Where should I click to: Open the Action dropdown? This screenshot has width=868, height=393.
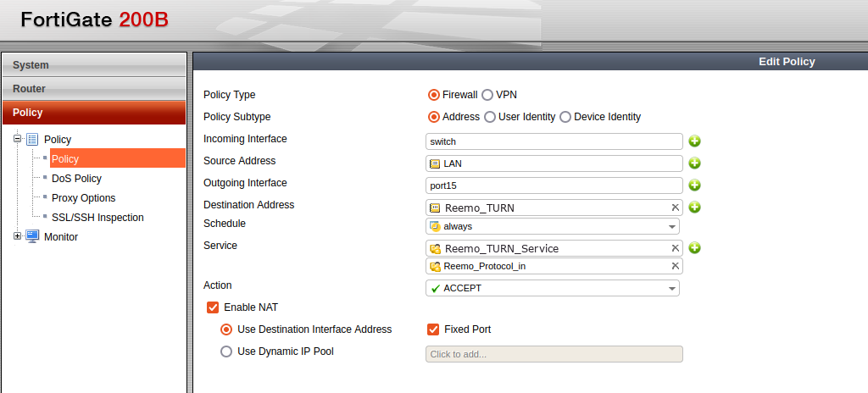[553, 288]
